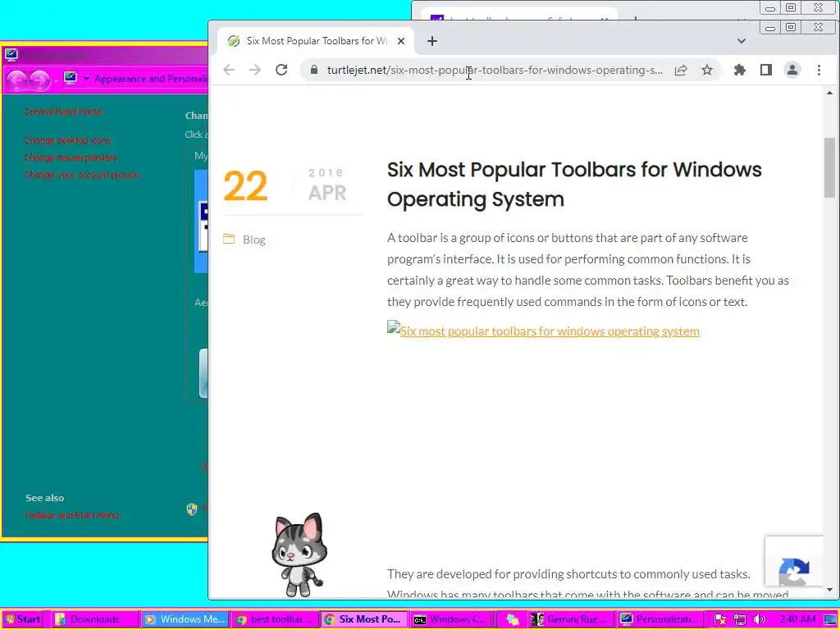The width and height of the screenshot is (840, 630).
Task: Open breadcrumb dropdown before Appearance and Personalization
Action: point(86,79)
